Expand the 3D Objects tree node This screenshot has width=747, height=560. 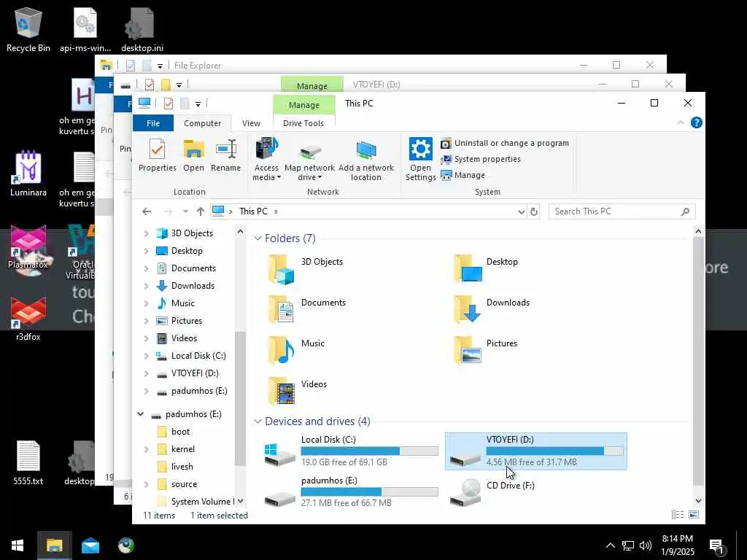pyautogui.click(x=146, y=233)
